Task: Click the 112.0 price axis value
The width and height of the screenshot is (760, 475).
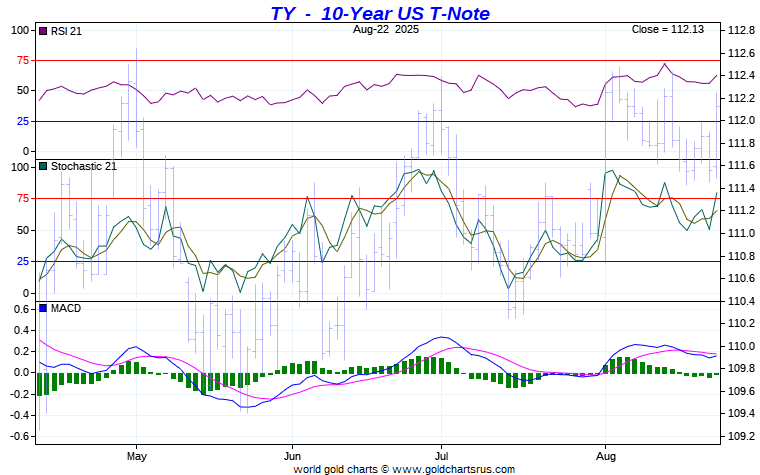Action: coord(741,120)
